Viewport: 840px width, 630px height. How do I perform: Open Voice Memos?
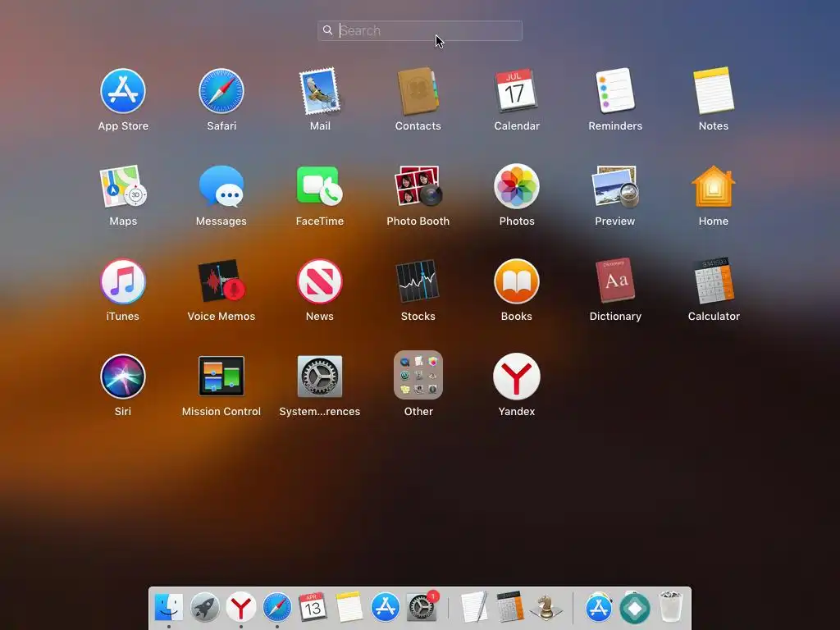221,282
